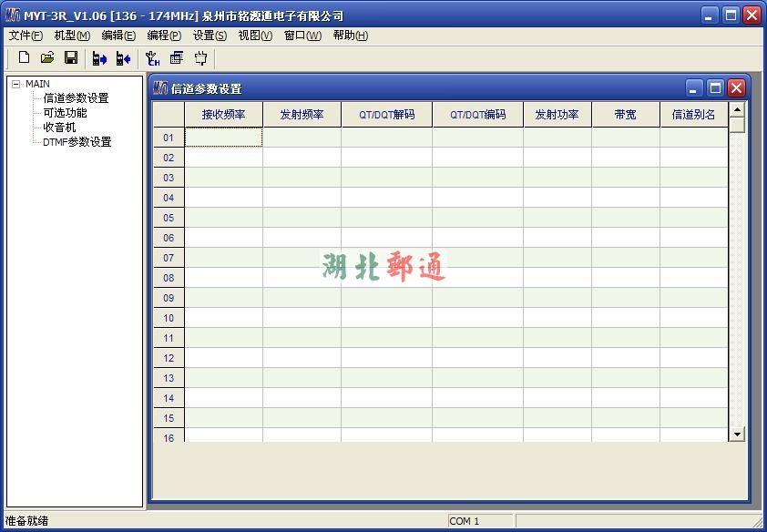Click the 接收频率 cell in row 01
The image size is (767, 532).
[223, 138]
